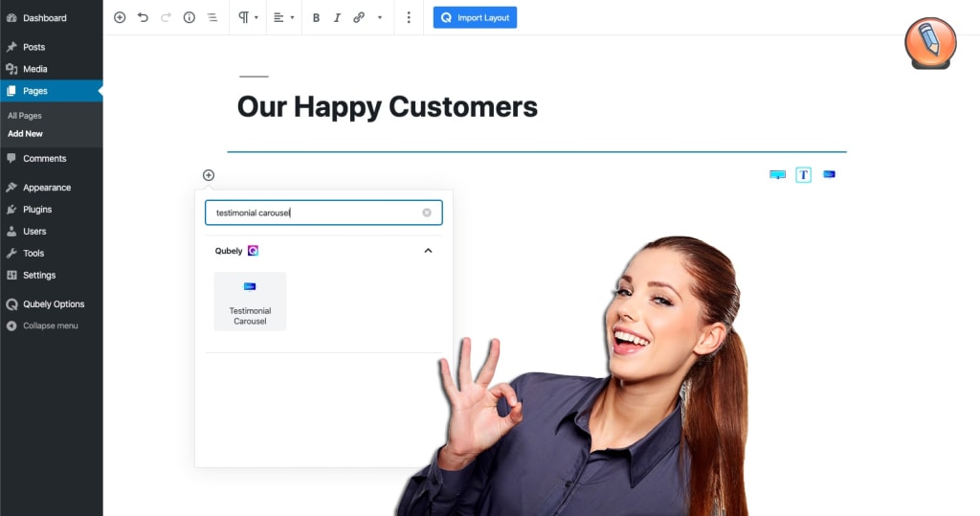Viewport: 980px width, 516px height.
Task: Open text alignment dropdown
Action: tap(283, 17)
